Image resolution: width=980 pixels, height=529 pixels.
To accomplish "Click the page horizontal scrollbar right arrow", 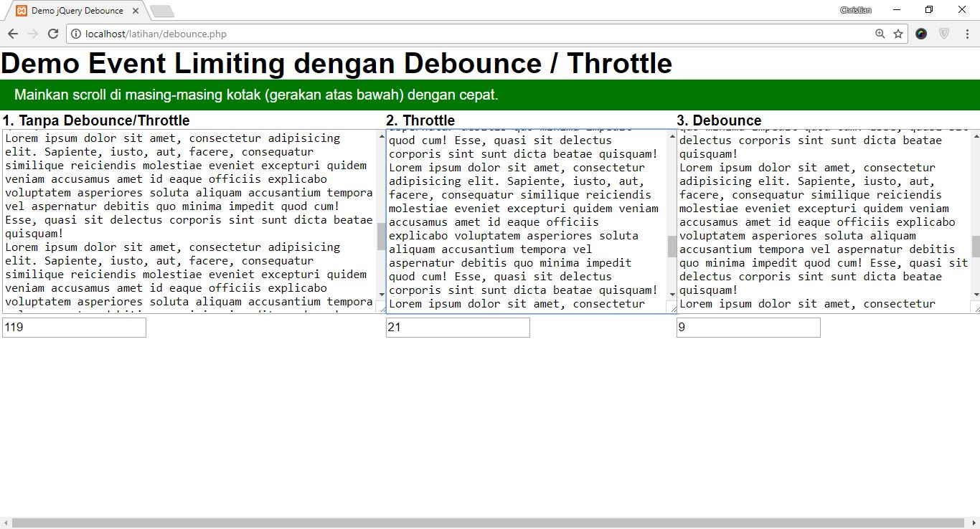I will click(x=974, y=523).
